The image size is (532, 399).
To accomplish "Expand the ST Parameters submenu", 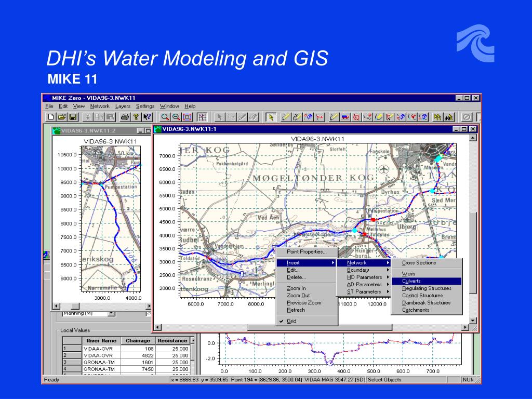I will (364, 292).
